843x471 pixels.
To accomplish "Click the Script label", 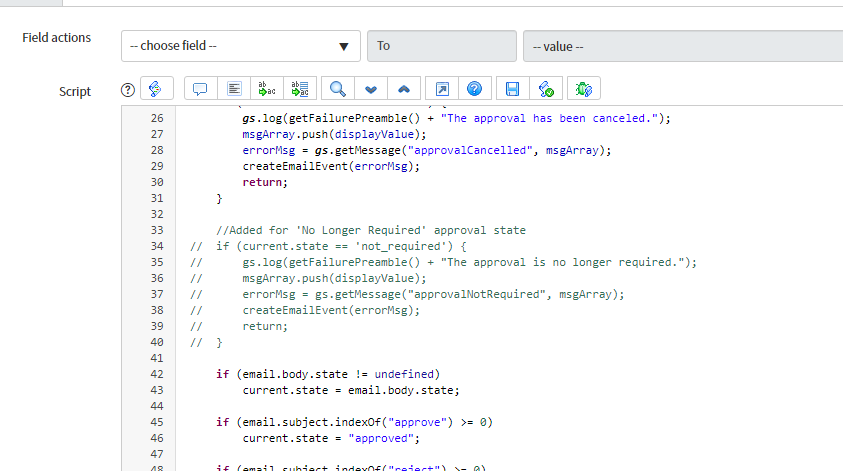I will coord(75,91).
